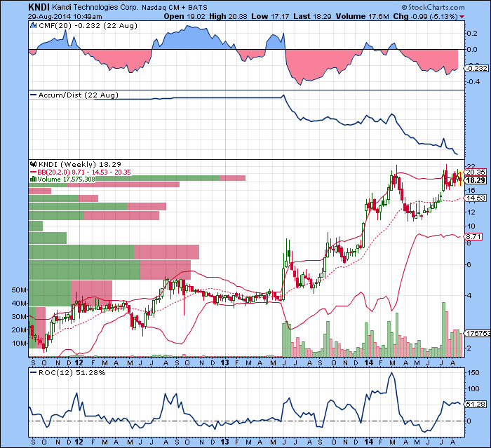This screenshot has width=491, height=448.
Task: Click the StockCharts.com watermark link
Action: tap(433, 7)
